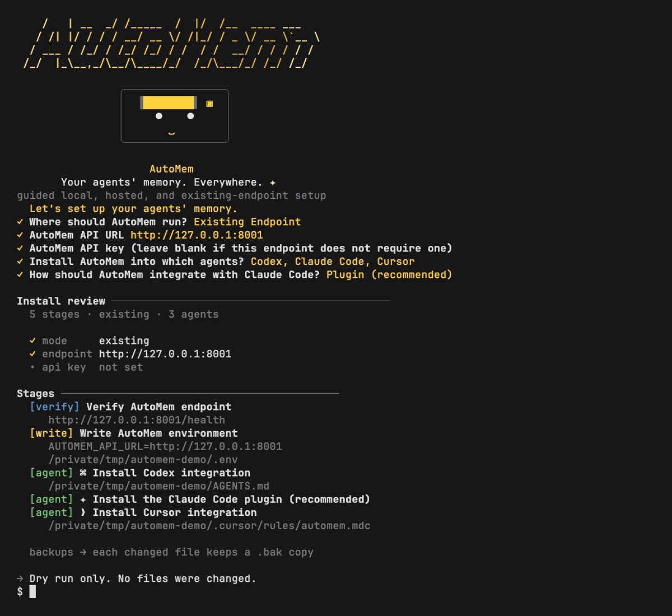Click arrow before 'Dry run only.'
The height and width of the screenshot is (616, 672).
tap(20, 578)
